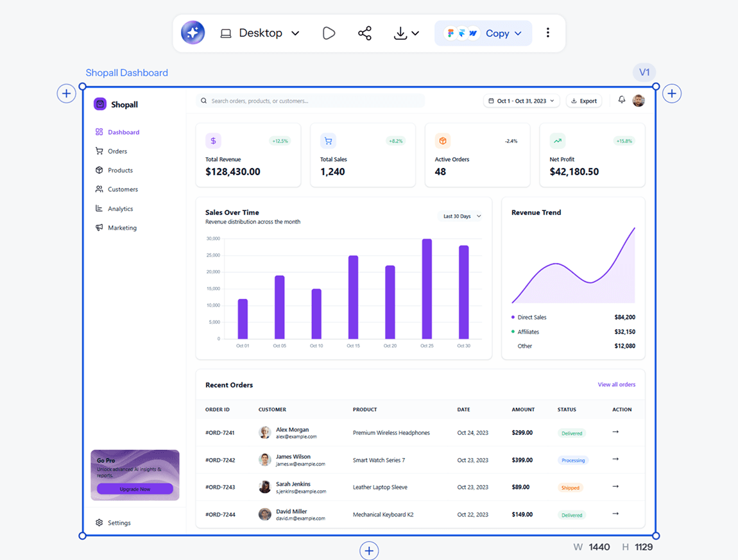Open the Last 30 Days filter
This screenshot has width=738, height=560.
click(461, 216)
